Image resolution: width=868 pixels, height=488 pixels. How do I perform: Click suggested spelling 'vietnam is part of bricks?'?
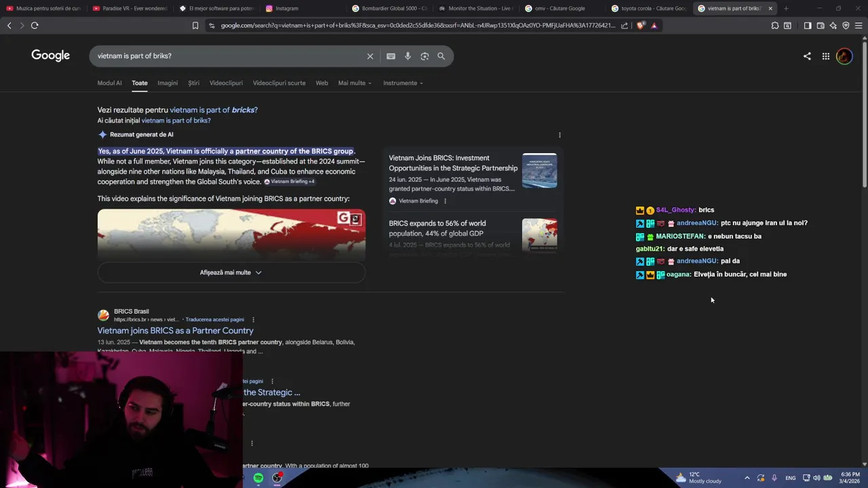pos(214,110)
